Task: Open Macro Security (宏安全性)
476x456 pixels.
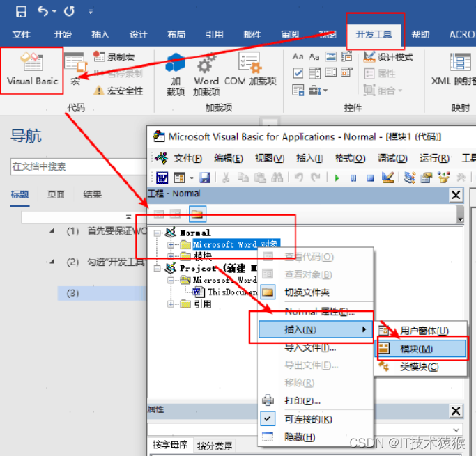Action: tap(118, 91)
